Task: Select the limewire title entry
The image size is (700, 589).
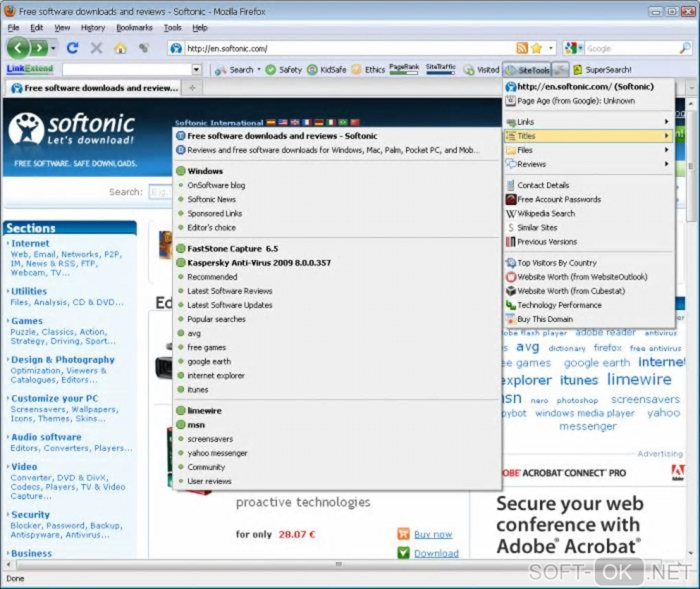Action: click(337, 411)
